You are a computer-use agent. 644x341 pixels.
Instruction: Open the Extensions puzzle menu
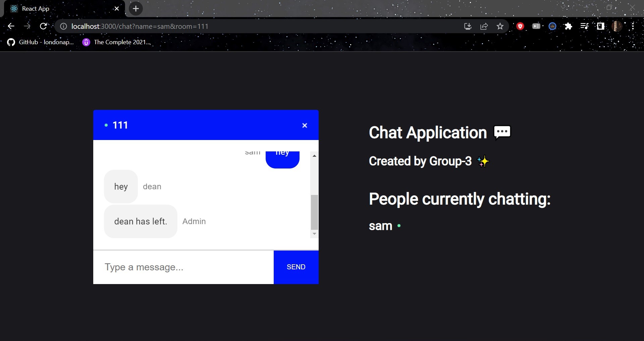pyautogui.click(x=568, y=26)
